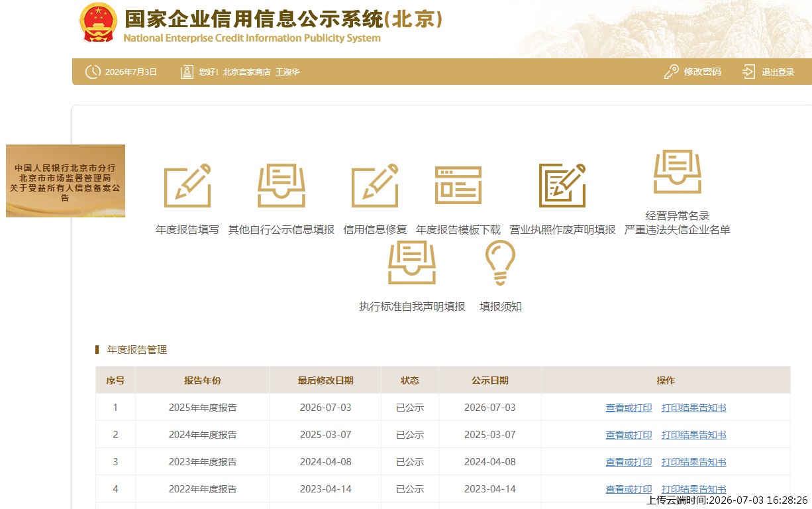Select the 2022年年度报告 cell
The width and height of the screenshot is (812, 509).
pos(203,489)
